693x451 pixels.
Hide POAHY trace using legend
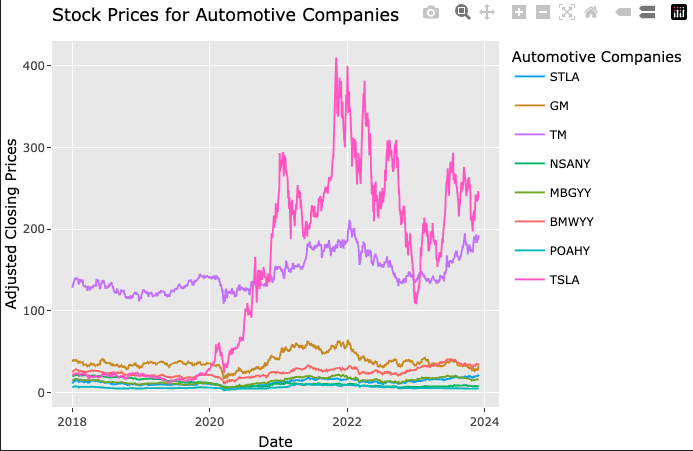(552, 251)
